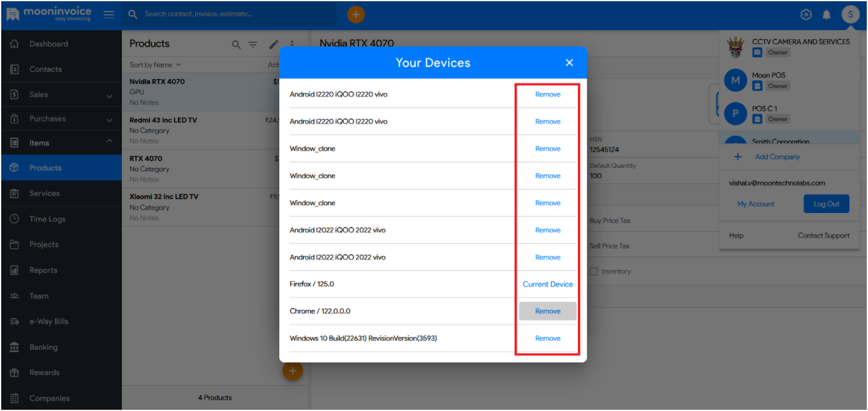Open the Sort by Name dropdown
The image size is (868, 411).
(x=155, y=65)
